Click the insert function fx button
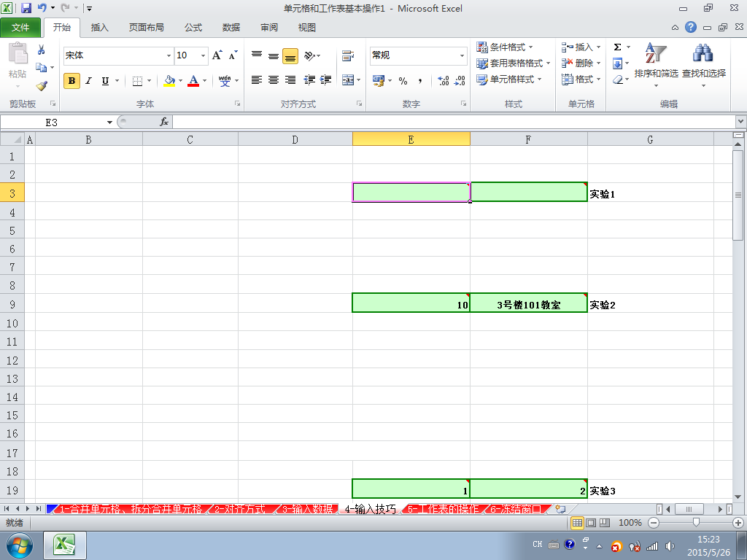The image size is (747, 560). pos(164,122)
